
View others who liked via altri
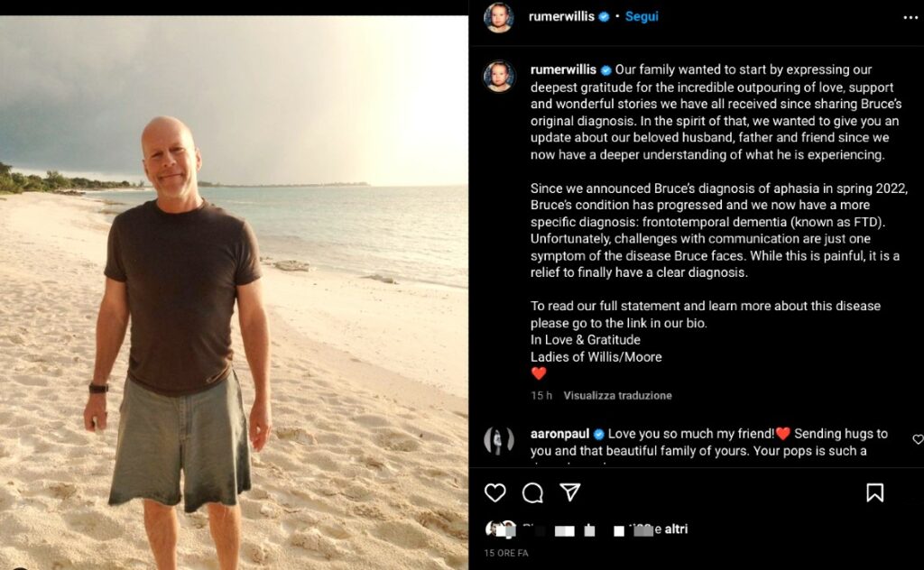point(676,529)
